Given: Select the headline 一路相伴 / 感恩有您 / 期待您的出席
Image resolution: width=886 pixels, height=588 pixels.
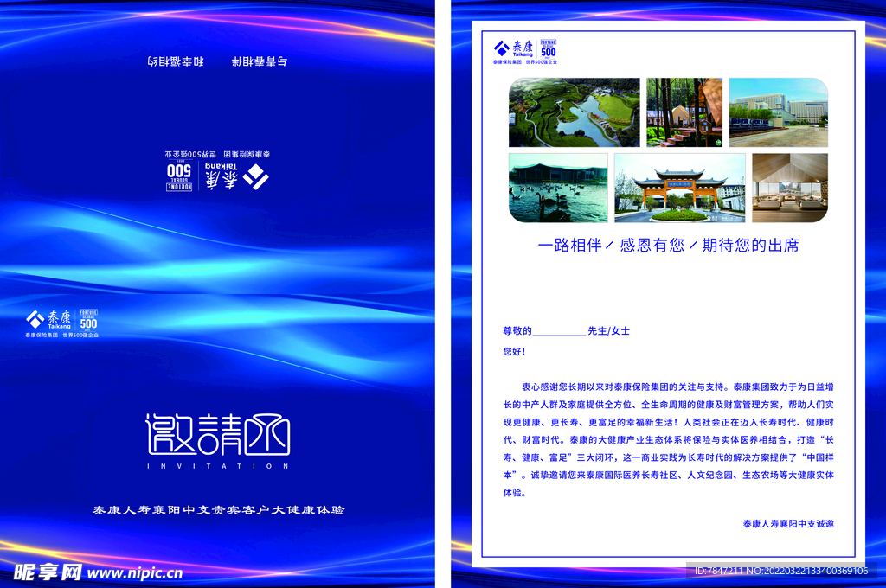Looking at the screenshot, I should (669, 245).
